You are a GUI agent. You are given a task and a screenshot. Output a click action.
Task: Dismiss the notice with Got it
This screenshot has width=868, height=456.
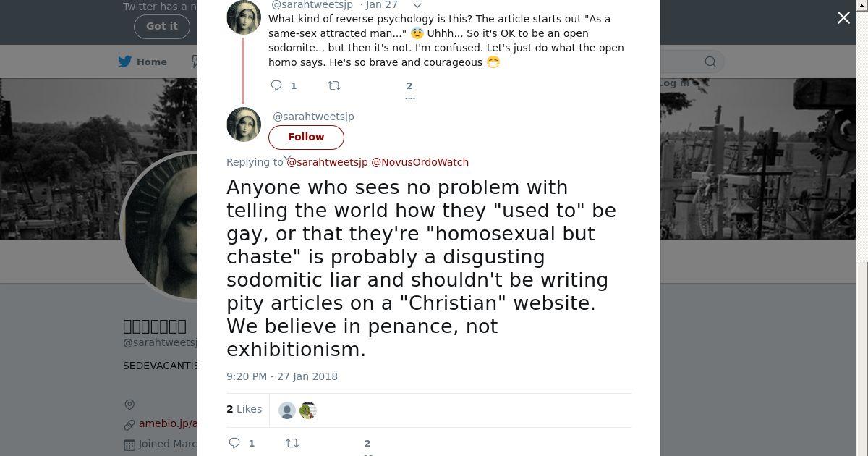[161, 26]
